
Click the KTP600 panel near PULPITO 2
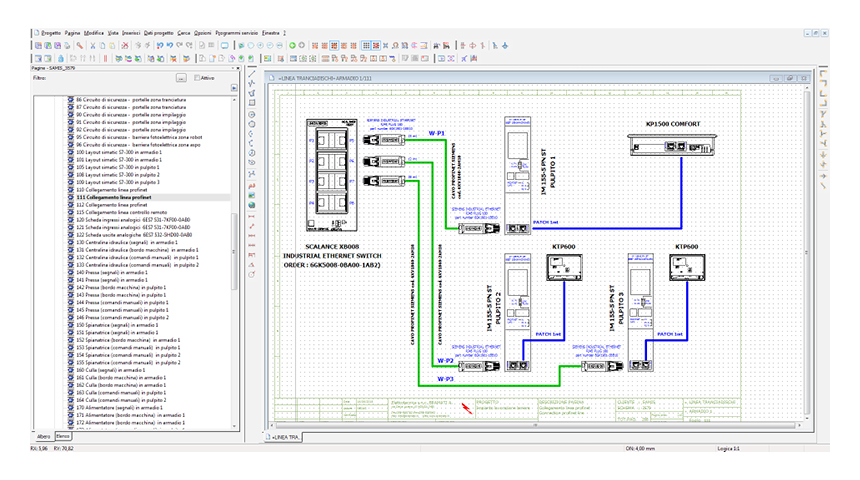(x=564, y=267)
